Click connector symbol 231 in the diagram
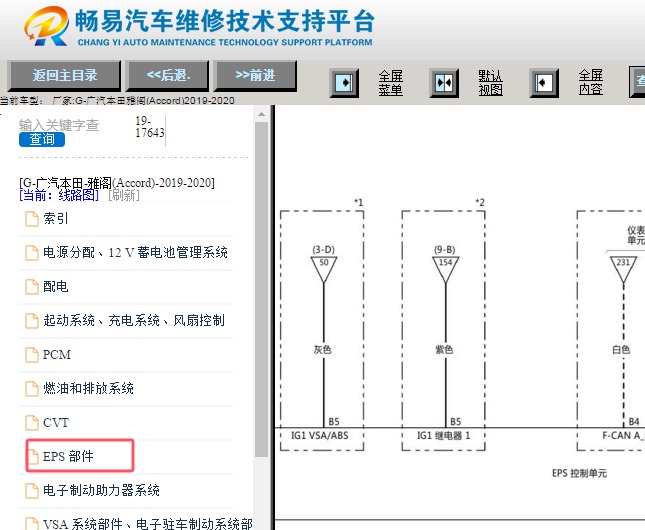Viewport: 645px width, 530px height. point(623,269)
